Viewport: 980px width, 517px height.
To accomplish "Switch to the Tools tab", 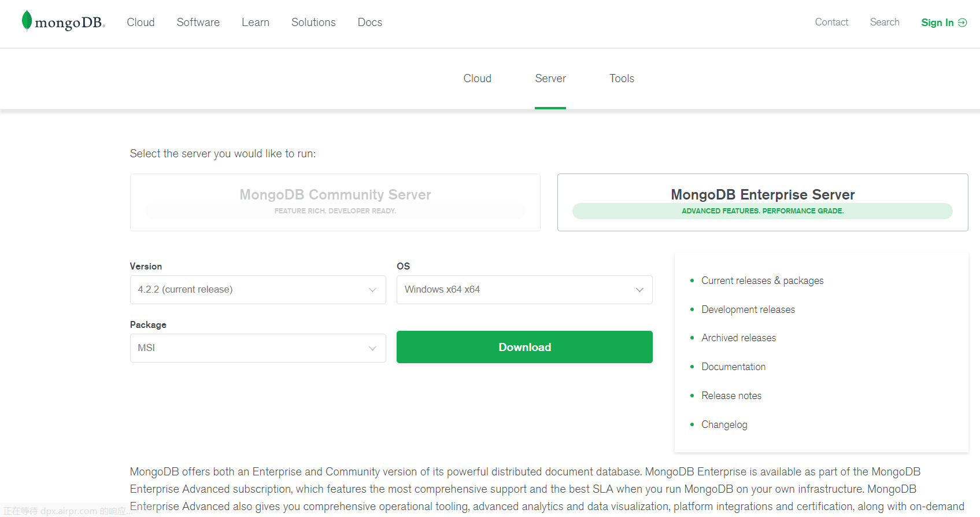I will click(x=622, y=79).
